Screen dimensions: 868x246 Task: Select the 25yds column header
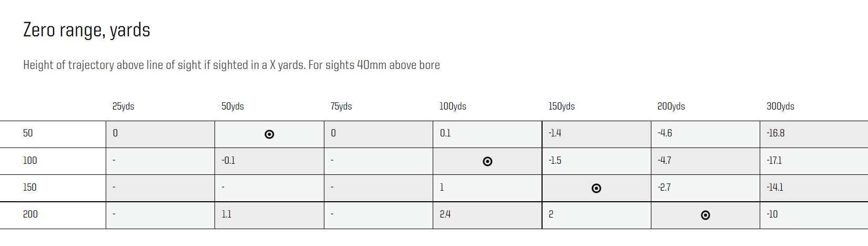pyautogui.click(x=123, y=106)
